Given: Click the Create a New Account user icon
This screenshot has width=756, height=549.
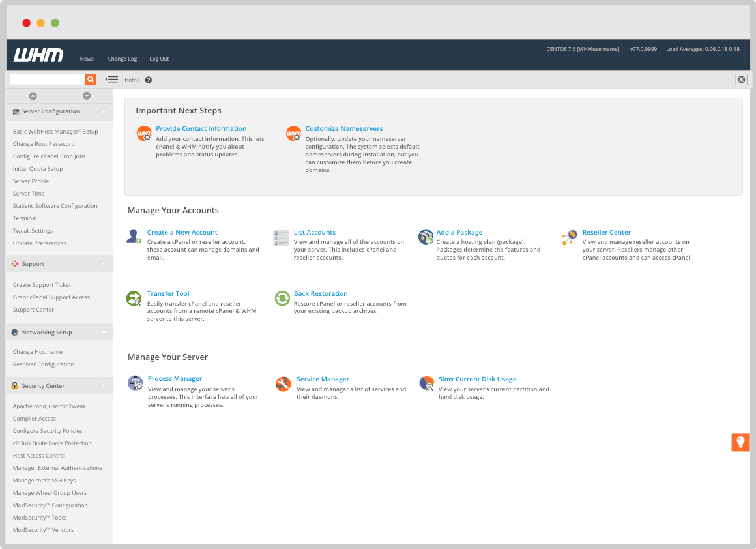Looking at the screenshot, I should coord(134,237).
